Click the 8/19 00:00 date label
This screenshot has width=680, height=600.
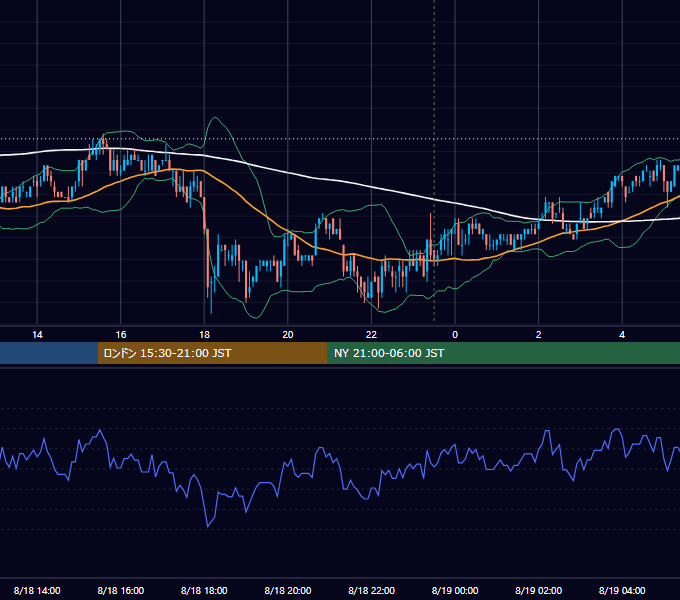click(455, 590)
